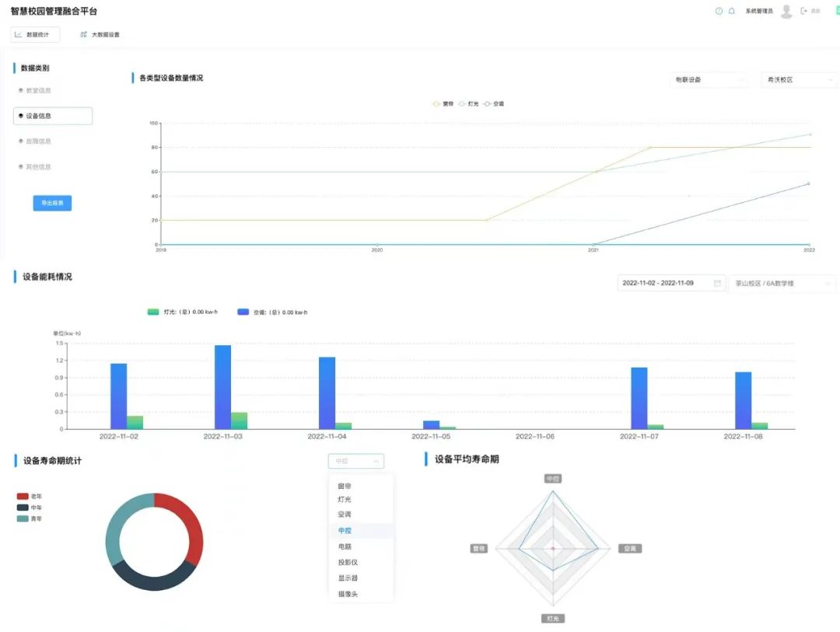Toggle the 窗帘 series in line chart legend
Screen dimensions: 840x632
pos(443,103)
